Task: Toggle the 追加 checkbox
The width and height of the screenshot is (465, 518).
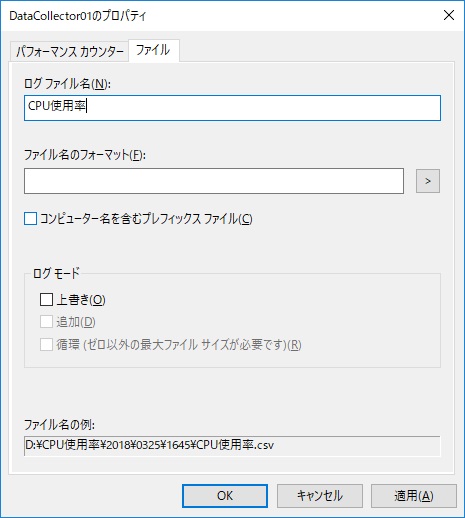Action: coord(46,322)
